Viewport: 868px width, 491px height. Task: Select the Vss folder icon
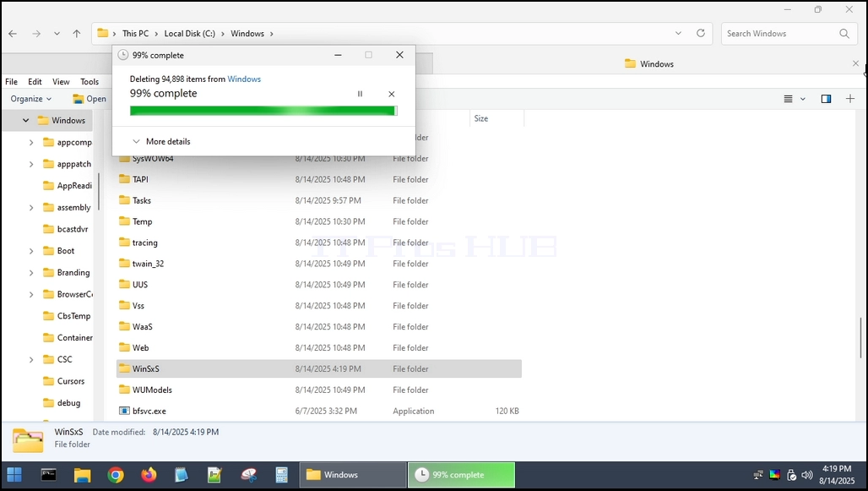pos(125,305)
